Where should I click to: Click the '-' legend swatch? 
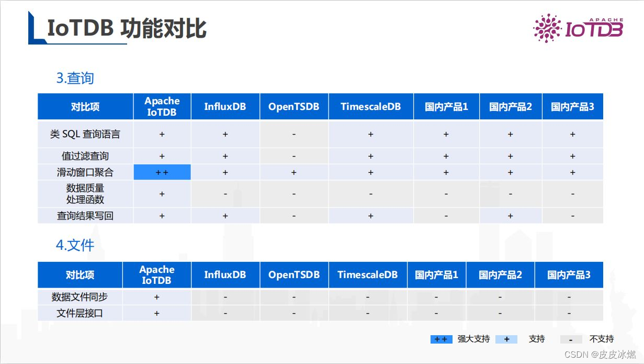[571, 339]
